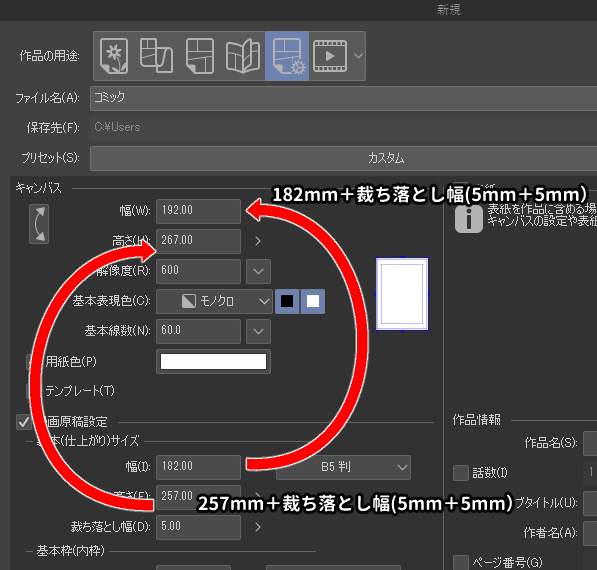The width and height of the screenshot is (597, 570).
Task: Click the binding width field 182.00
Action: pos(198,467)
